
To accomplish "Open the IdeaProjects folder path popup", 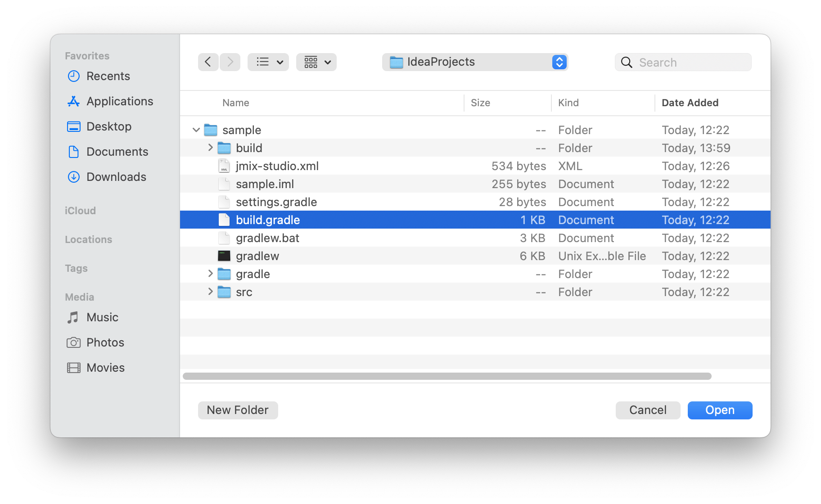I will (475, 62).
